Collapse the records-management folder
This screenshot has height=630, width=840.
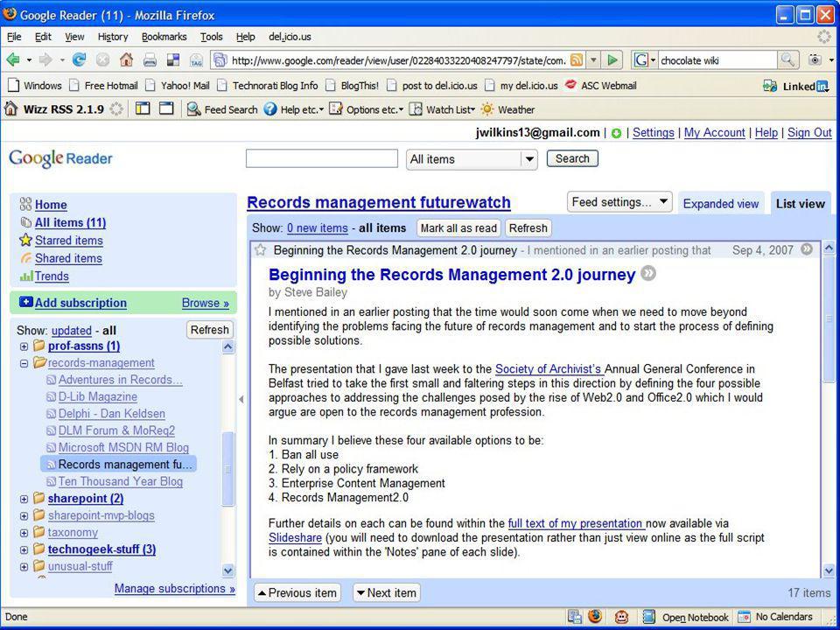point(24,363)
